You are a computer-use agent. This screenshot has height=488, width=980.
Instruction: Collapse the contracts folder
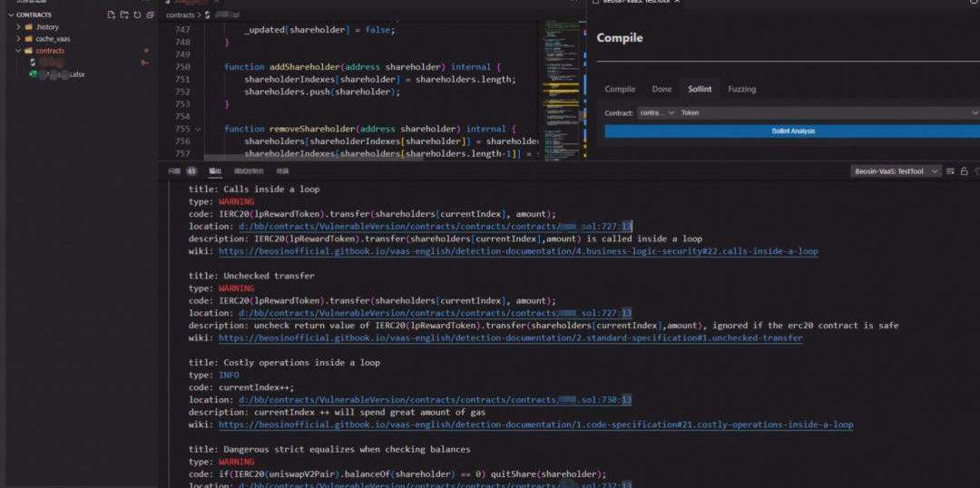pyautogui.click(x=18, y=51)
